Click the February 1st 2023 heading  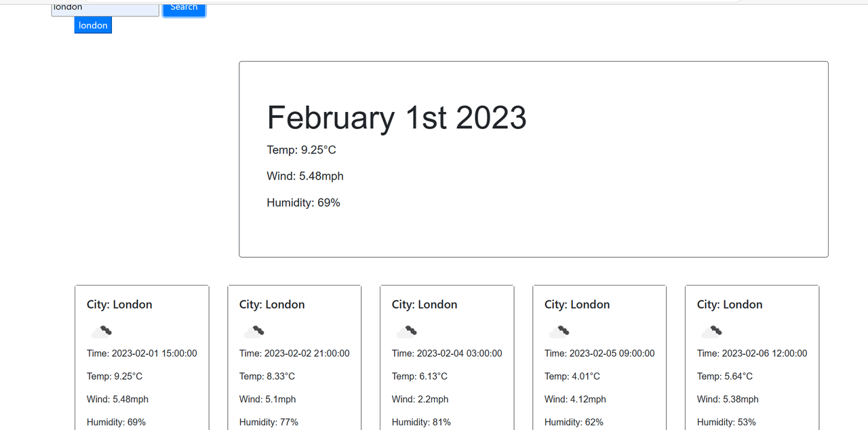point(397,117)
